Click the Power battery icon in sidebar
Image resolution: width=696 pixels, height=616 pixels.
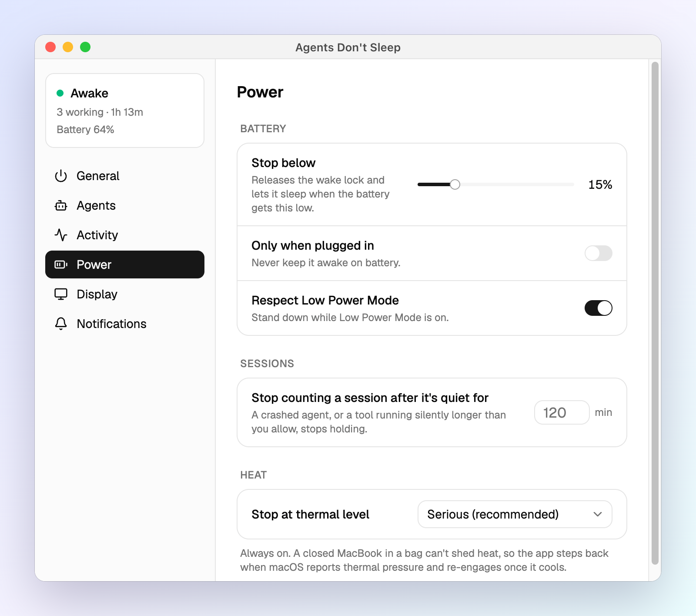point(61,264)
